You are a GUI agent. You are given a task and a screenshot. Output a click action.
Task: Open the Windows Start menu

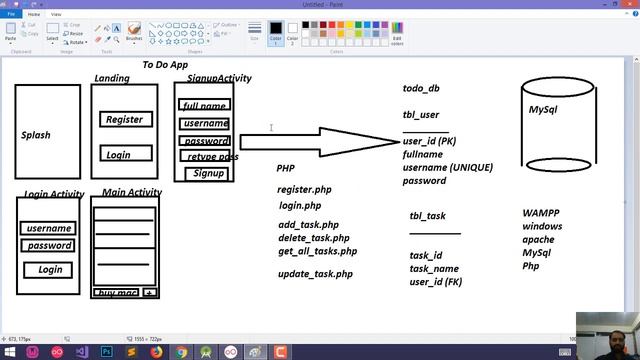pyautogui.click(x=9, y=352)
